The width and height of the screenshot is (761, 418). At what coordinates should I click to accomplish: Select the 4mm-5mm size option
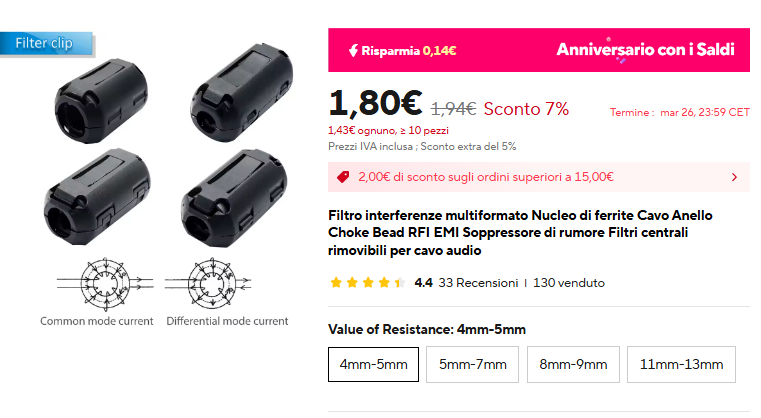(x=373, y=365)
